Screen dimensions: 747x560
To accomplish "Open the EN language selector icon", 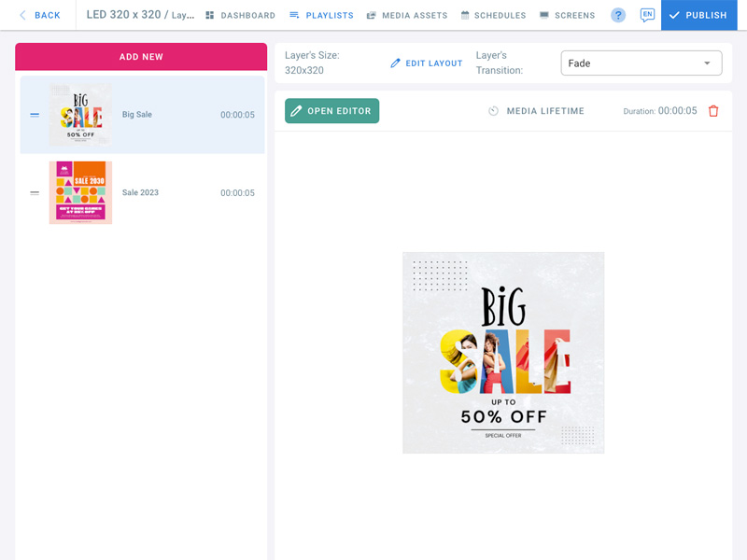I will 647,15.
